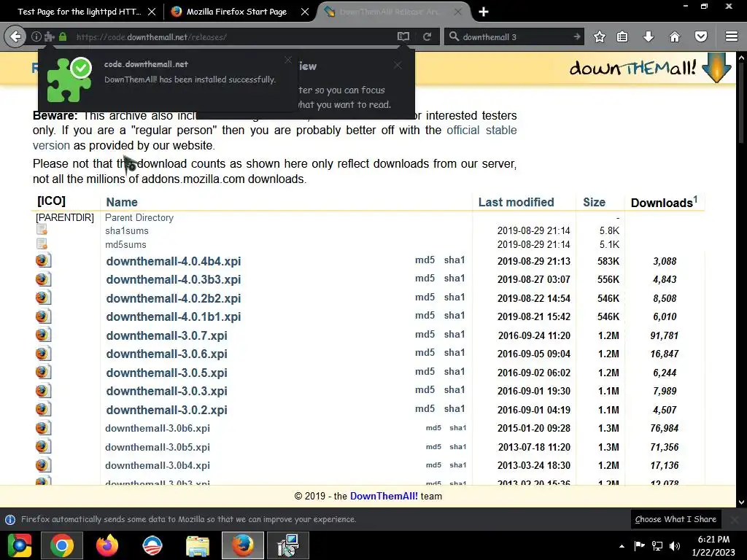Click the add-on puzzle piece icon in address bar
Image resolution: width=747 pixels, height=560 pixels.
(49, 36)
